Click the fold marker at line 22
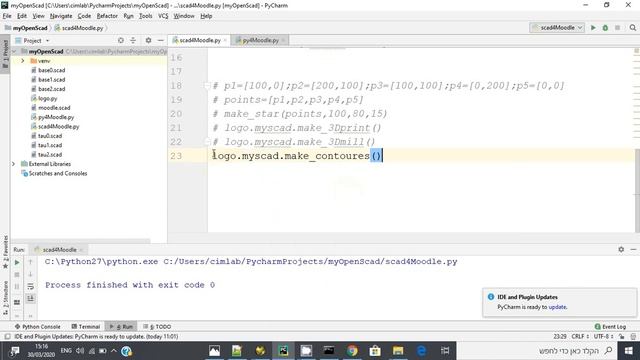The image size is (640, 360). tap(207, 142)
